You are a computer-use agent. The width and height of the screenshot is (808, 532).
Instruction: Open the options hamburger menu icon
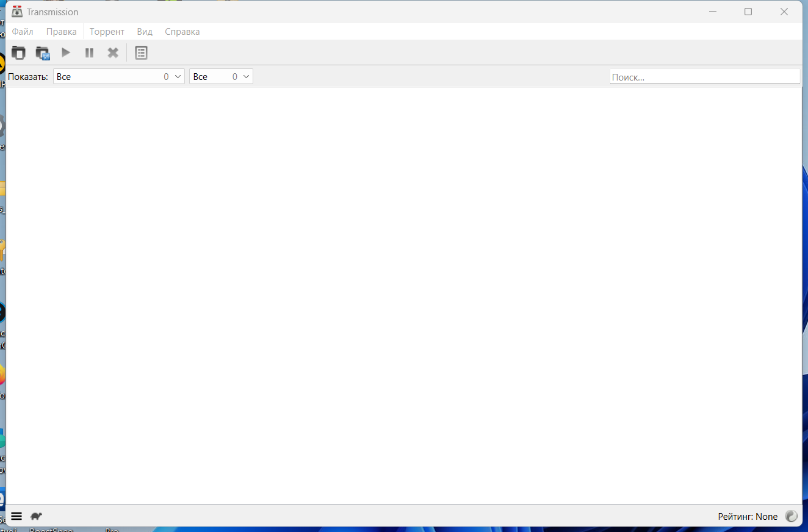(x=16, y=516)
